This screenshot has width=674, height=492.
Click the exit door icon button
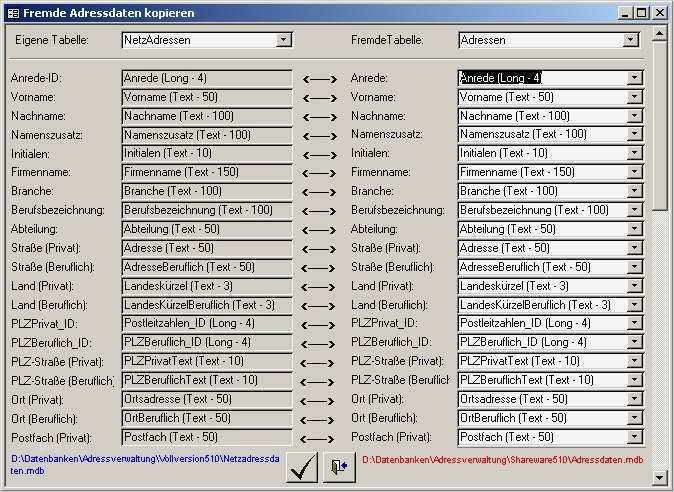[340, 467]
